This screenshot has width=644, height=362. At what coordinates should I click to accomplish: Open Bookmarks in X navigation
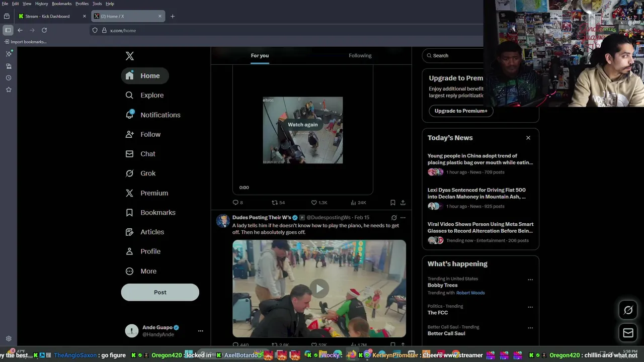tap(151, 213)
